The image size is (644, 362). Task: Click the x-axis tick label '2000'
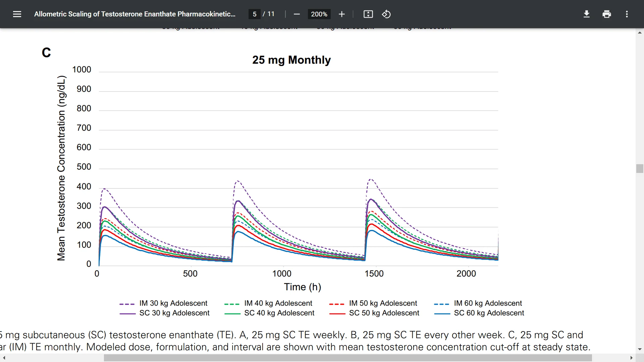pos(466,274)
